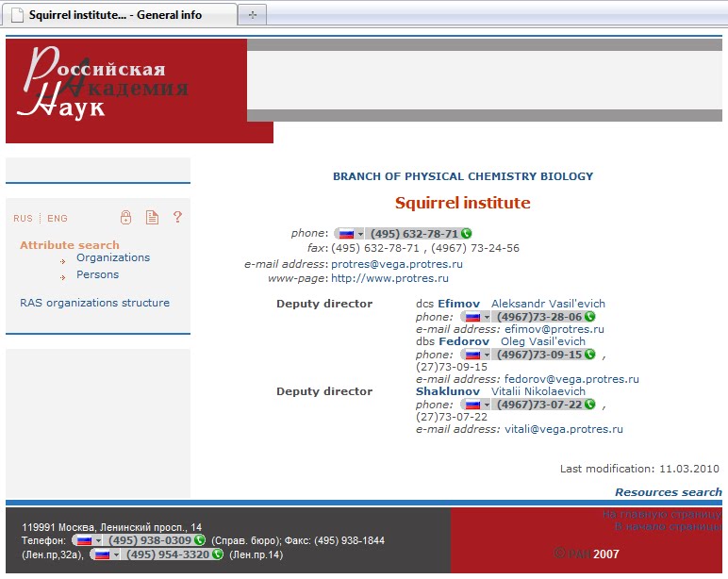Screen dimensions: 728x579
Task: Click На главную страницу link
Action: click(x=662, y=514)
